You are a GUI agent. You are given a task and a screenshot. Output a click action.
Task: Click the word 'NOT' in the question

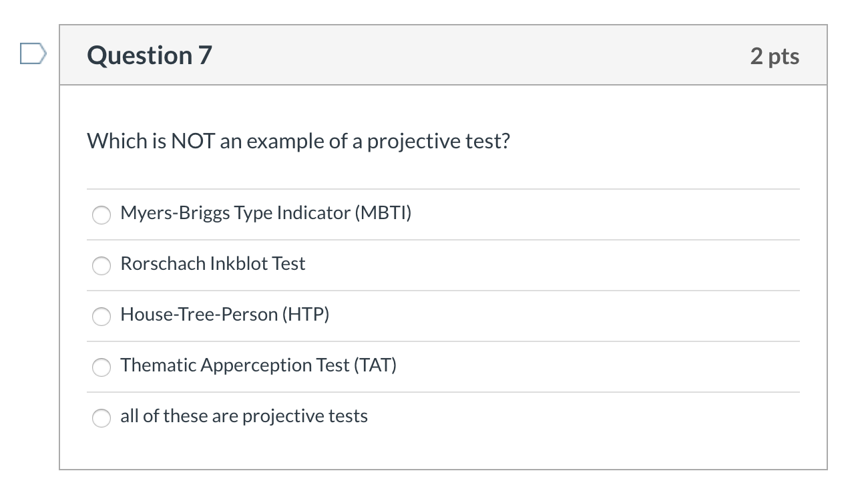tap(192, 141)
